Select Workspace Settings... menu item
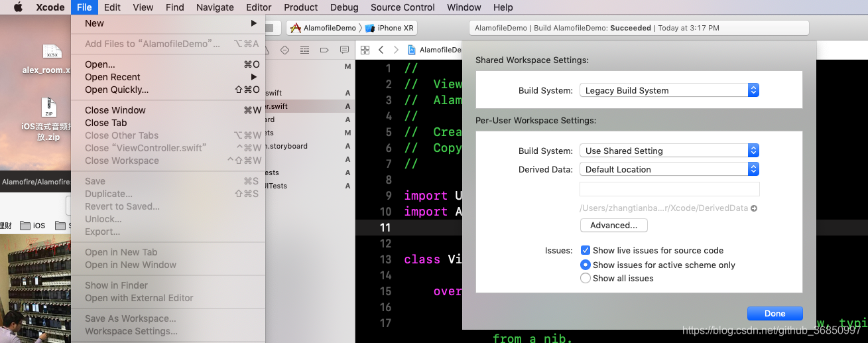 [x=168, y=331]
